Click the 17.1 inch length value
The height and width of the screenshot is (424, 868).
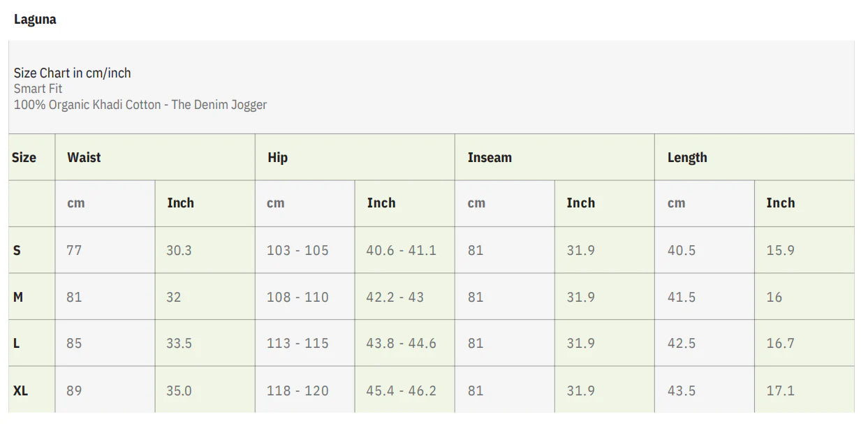pos(780,390)
